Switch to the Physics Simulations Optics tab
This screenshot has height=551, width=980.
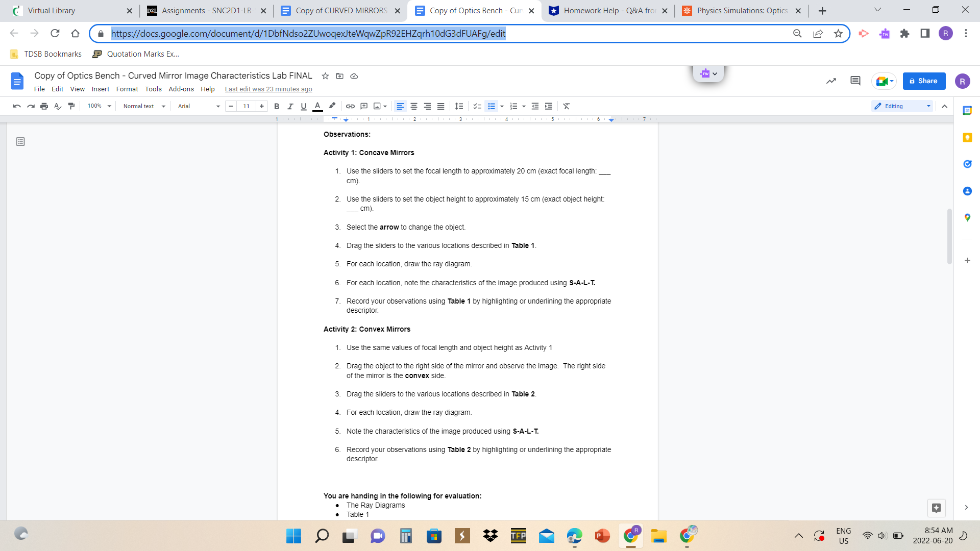tap(735, 10)
